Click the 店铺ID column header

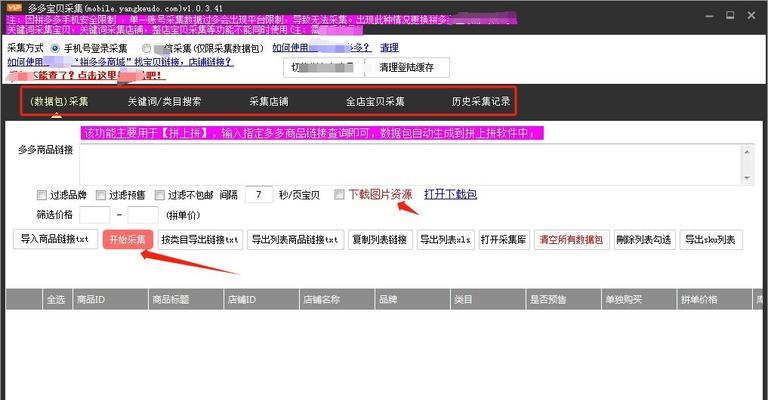click(x=261, y=299)
